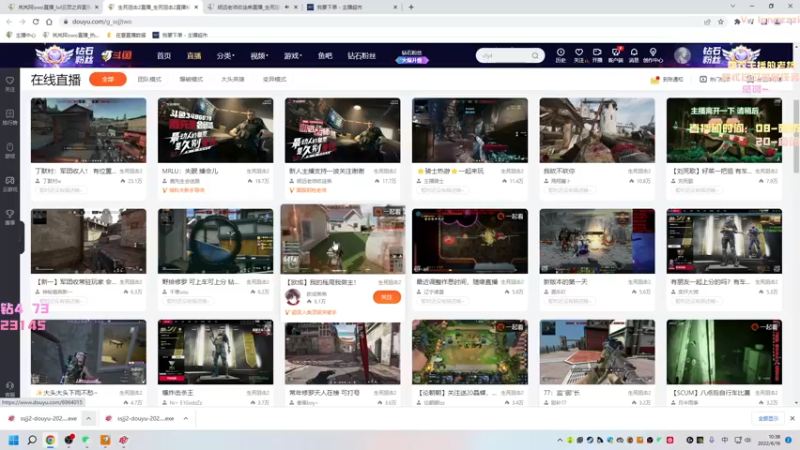Click 钻石粉丝 火爆升级 banner in navigation
Viewport: 800px width, 450px height.
pyautogui.click(x=412, y=56)
